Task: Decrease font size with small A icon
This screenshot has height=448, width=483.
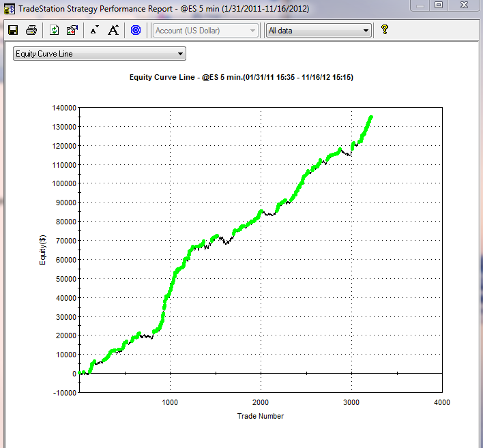Action: pos(94,30)
